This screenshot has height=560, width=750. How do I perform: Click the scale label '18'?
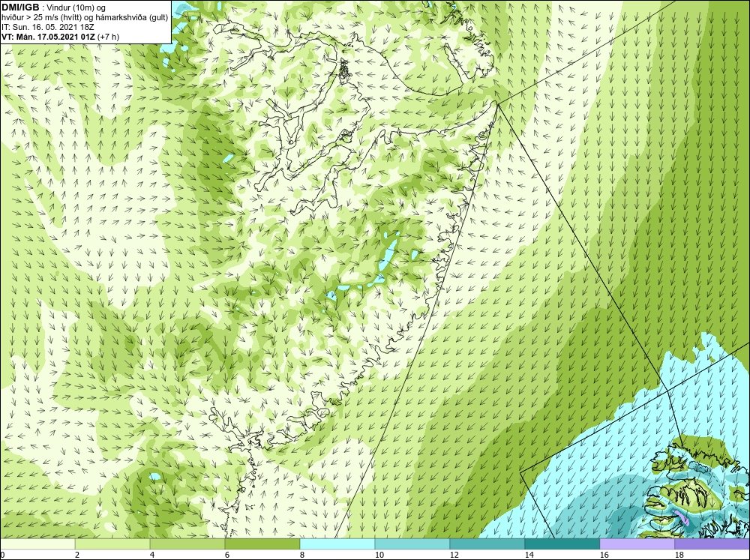(x=679, y=555)
